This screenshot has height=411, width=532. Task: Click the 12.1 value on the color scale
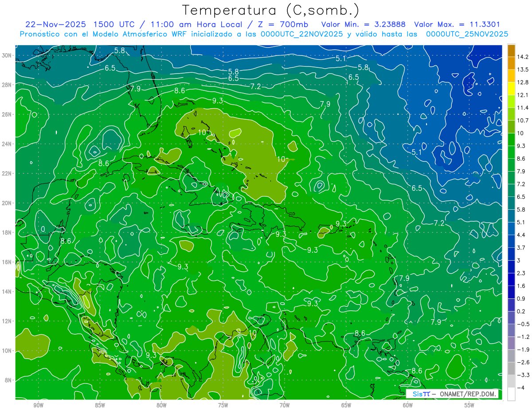pos(523,95)
